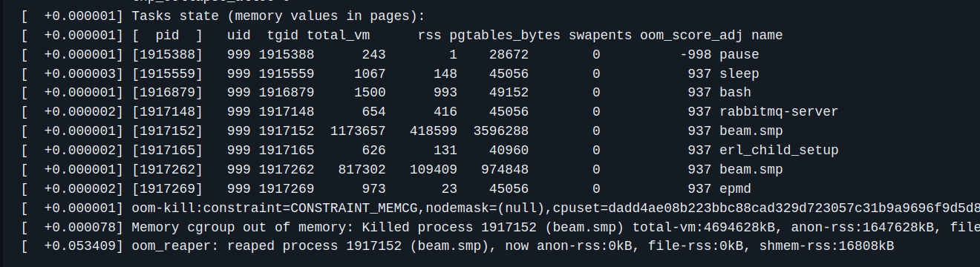The height and width of the screenshot is (267, 980).
Task: Click the rss value '993'
Action: pos(445,93)
